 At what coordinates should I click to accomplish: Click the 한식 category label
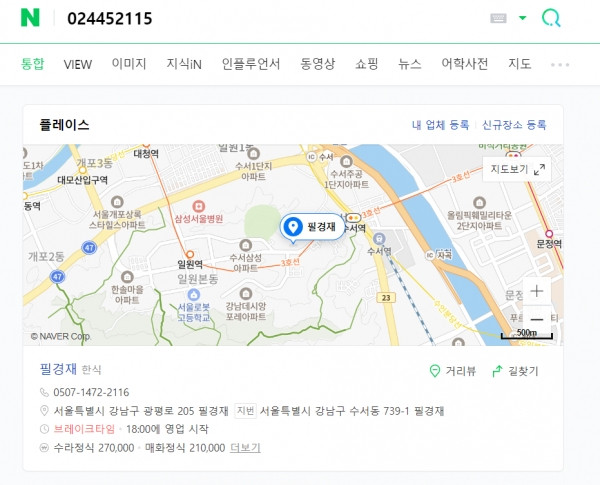(x=91, y=370)
